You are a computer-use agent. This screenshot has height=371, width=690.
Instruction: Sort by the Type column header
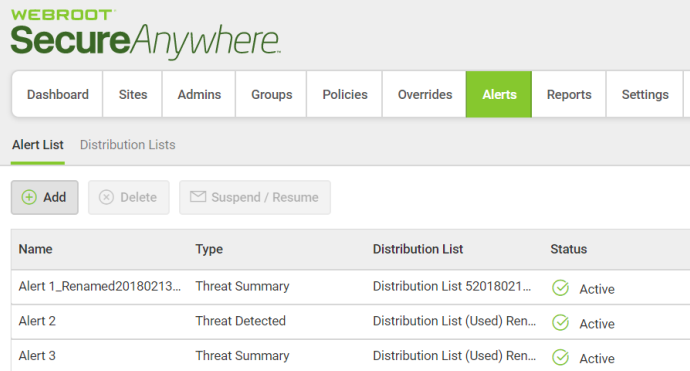click(x=209, y=249)
